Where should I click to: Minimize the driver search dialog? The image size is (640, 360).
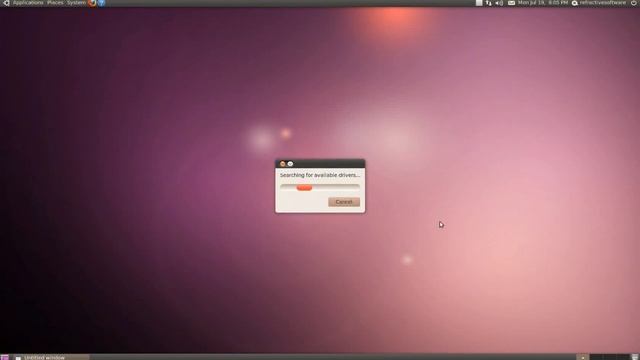click(290, 164)
